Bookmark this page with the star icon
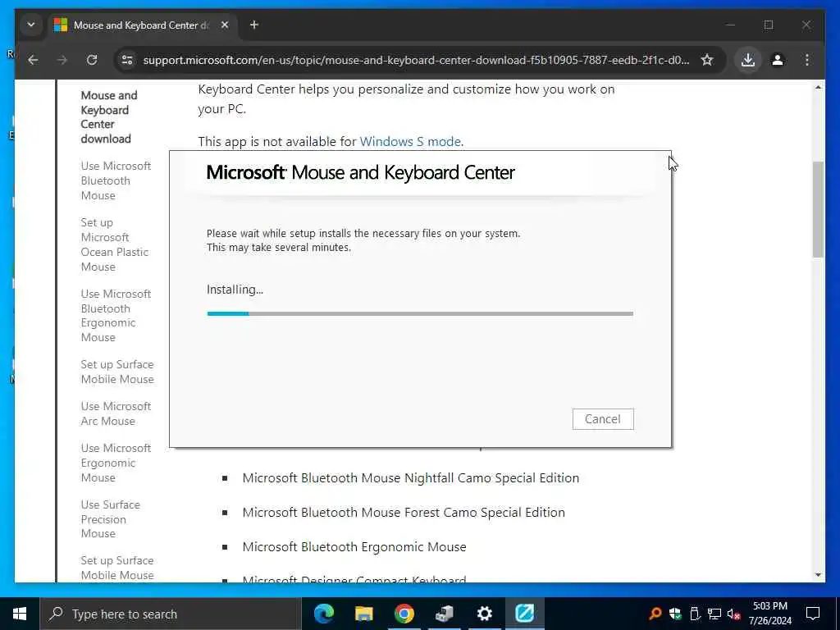 click(x=707, y=60)
